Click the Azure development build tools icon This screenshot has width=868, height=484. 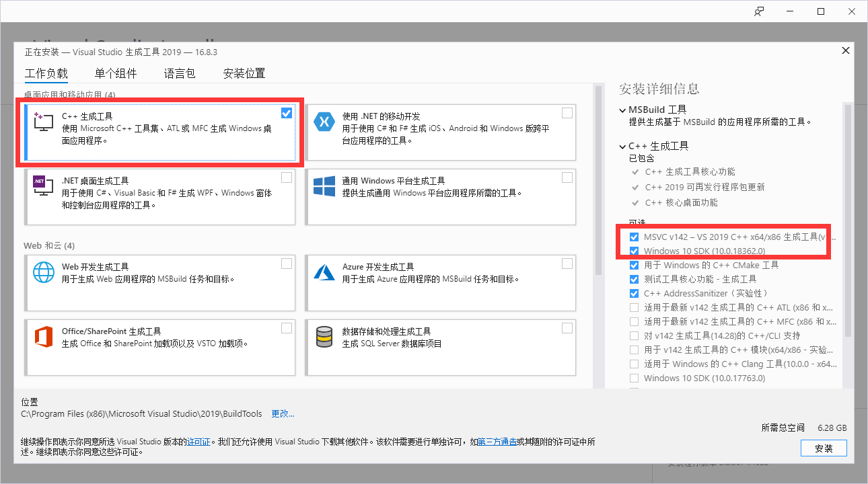pyautogui.click(x=324, y=272)
